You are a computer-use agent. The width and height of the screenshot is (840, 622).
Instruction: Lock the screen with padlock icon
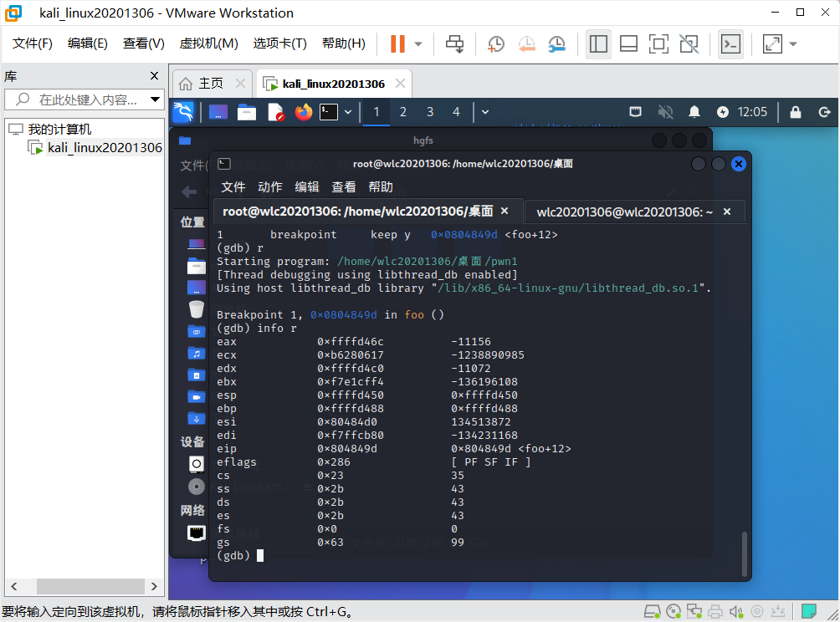(x=796, y=112)
